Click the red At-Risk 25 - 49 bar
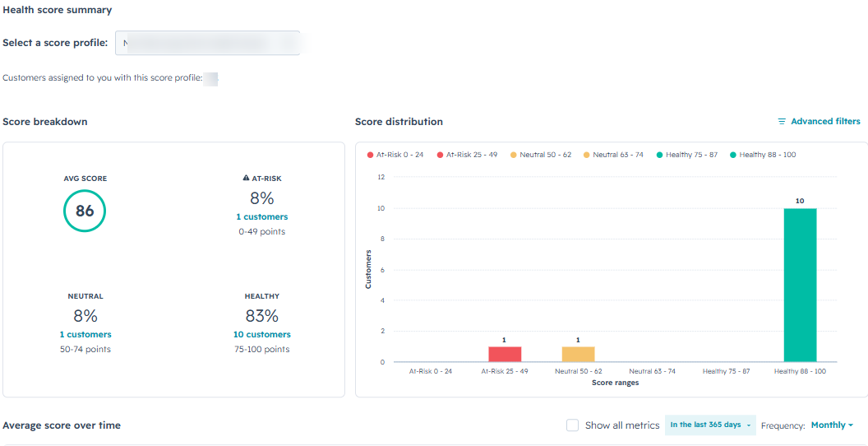The width and height of the screenshot is (868, 446). pyautogui.click(x=505, y=354)
